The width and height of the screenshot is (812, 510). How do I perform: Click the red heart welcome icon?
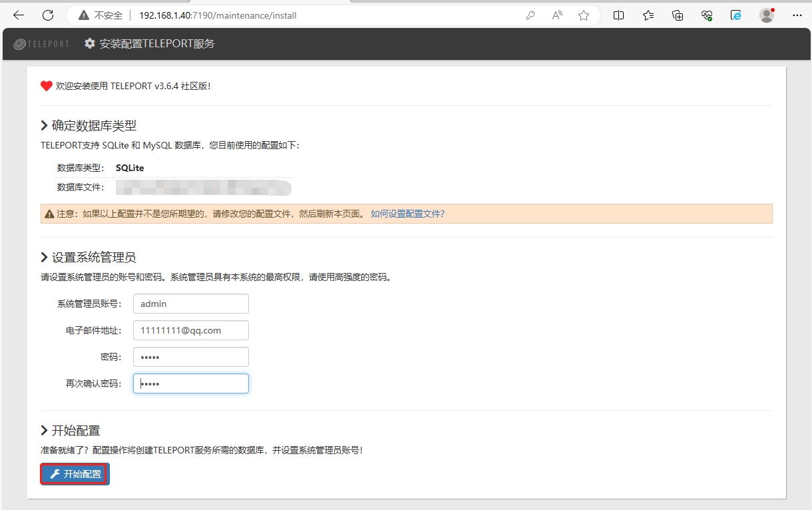pos(47,86)
